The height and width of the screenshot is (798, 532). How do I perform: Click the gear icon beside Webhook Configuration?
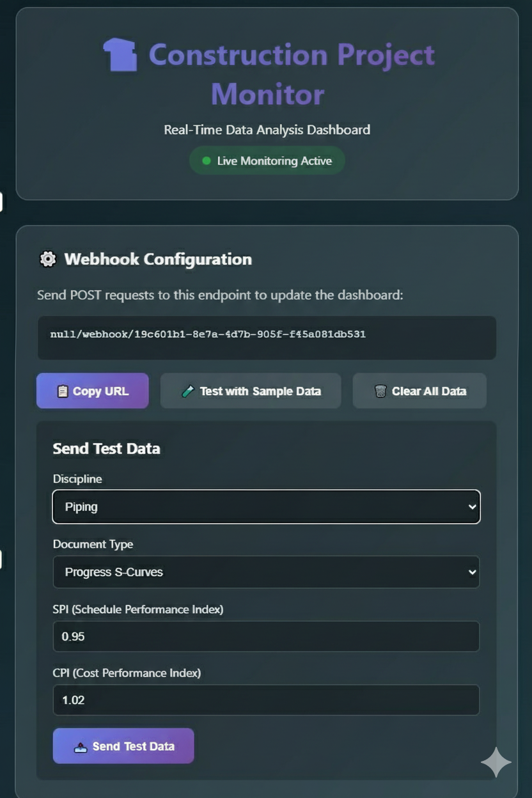coord(47,259)
